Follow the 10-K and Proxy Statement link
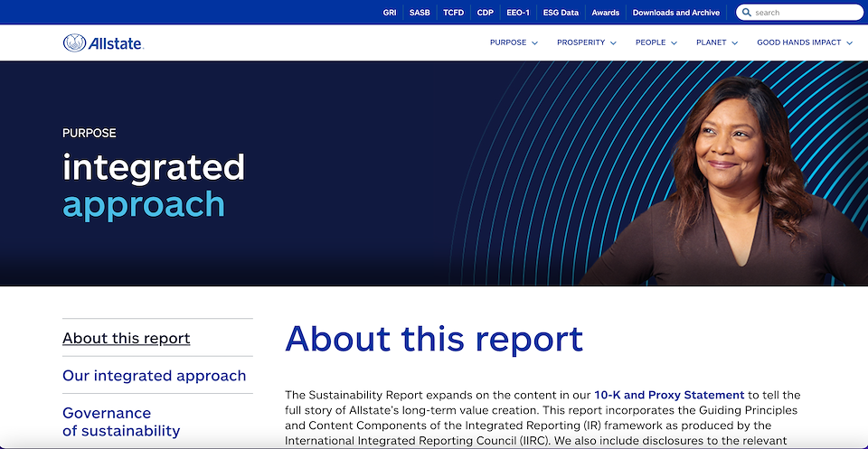Viewport: 868px width, 449px height. click(669, 395)
